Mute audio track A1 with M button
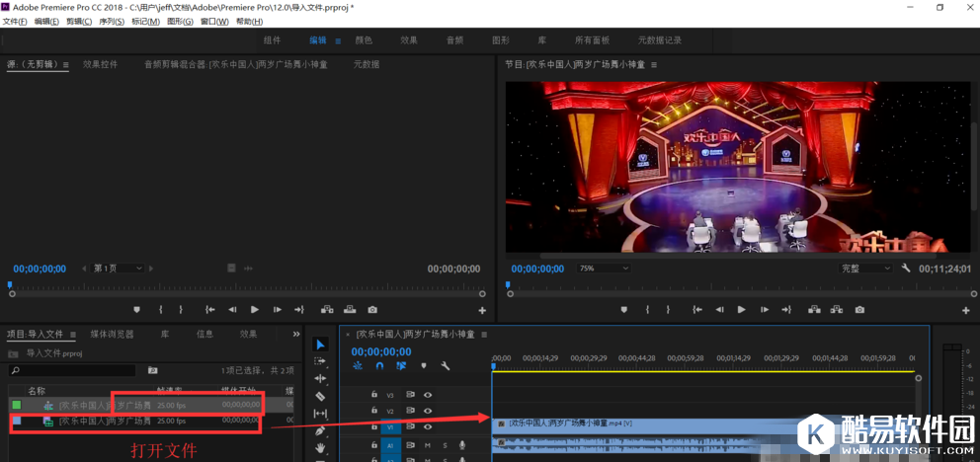Image resolution: width=980 pixels, height=462 pixels. click(428, 445)
